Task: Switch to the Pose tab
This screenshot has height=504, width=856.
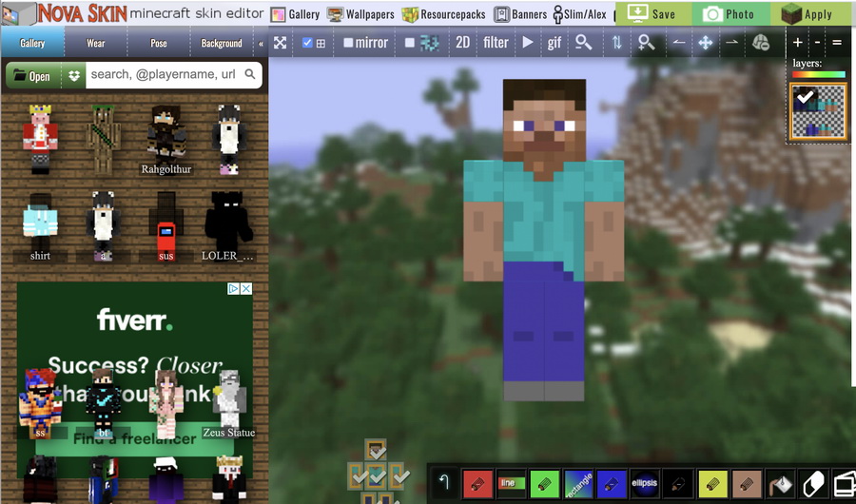Action: 159,43
